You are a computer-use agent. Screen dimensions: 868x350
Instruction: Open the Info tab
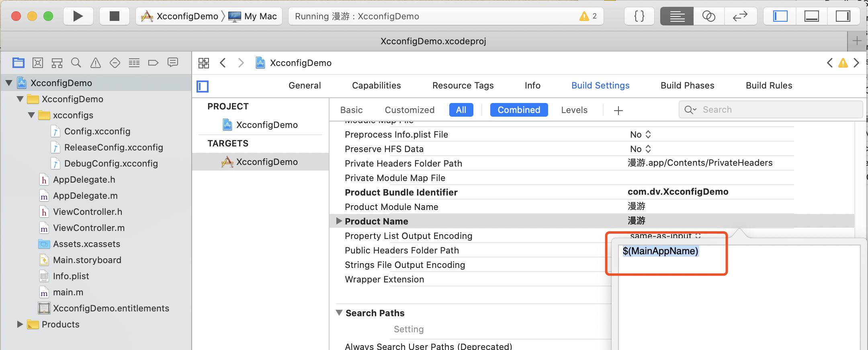(x=532, y=85)
